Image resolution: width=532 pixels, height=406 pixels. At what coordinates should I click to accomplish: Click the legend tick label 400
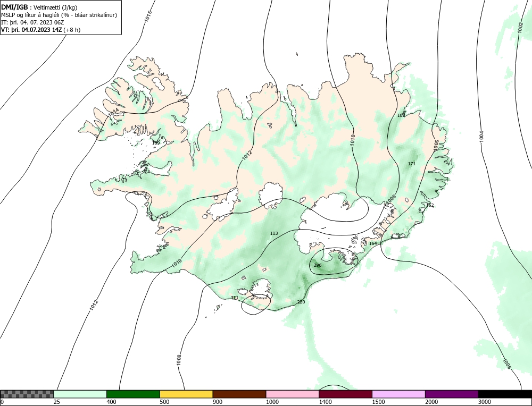click(111, 402)
